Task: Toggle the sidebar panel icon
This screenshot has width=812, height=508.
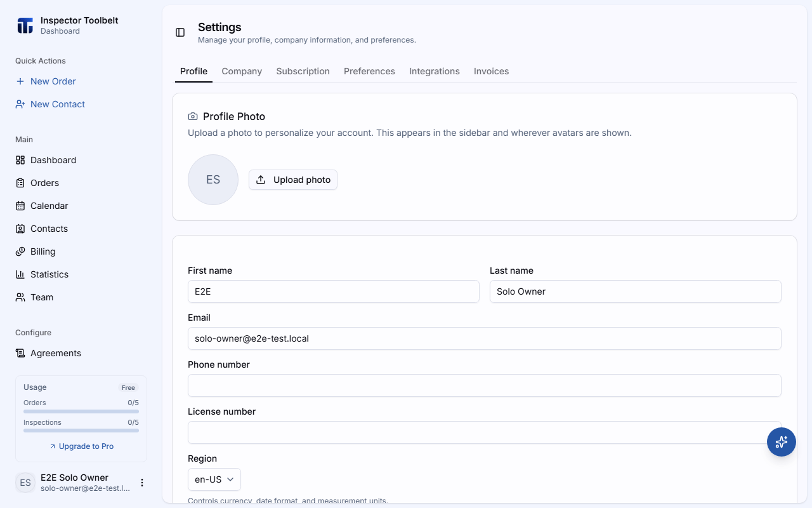Action: click(x=180, y=32)
